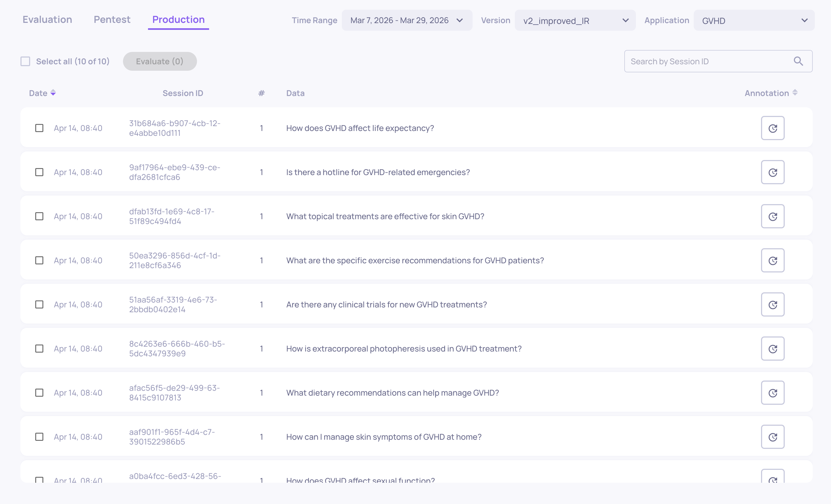
Task: Select checkbox for skin symptoms at home row
Action: pos(40,437)
